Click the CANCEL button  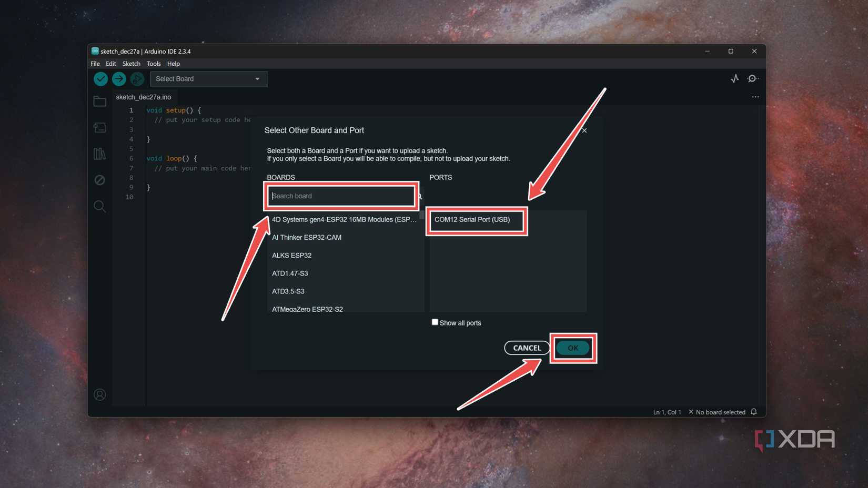coord(527,348)
